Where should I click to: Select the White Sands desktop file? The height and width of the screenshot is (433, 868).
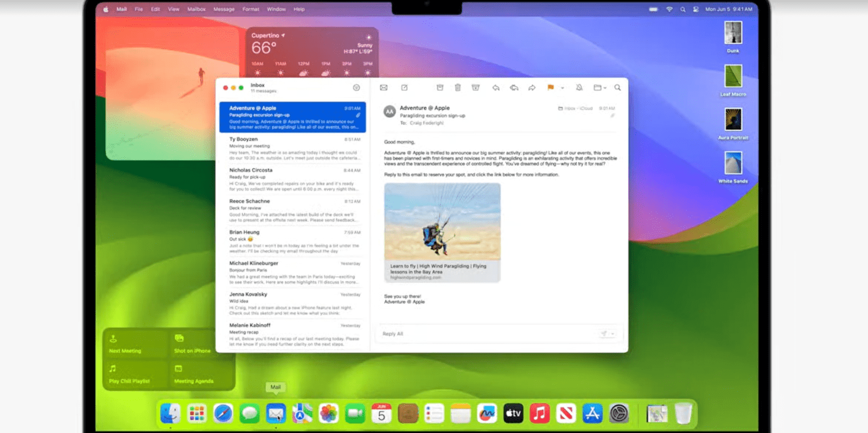coord(733,167)
